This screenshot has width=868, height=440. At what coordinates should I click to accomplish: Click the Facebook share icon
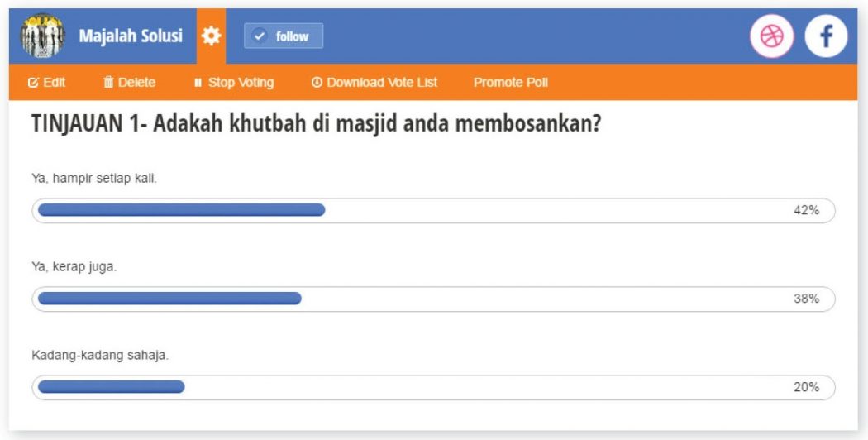[826, 36]
